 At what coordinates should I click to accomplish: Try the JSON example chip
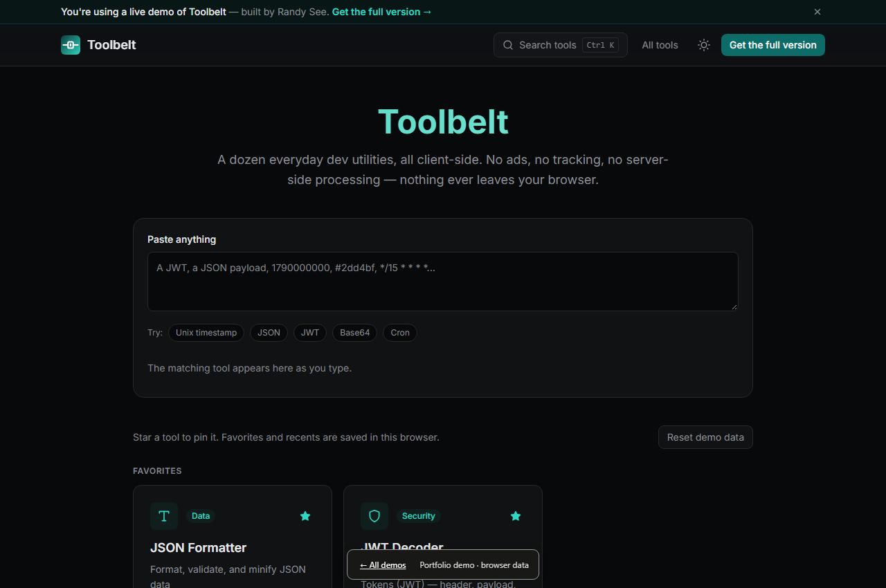pyautogui.click(x=269, y=333)
